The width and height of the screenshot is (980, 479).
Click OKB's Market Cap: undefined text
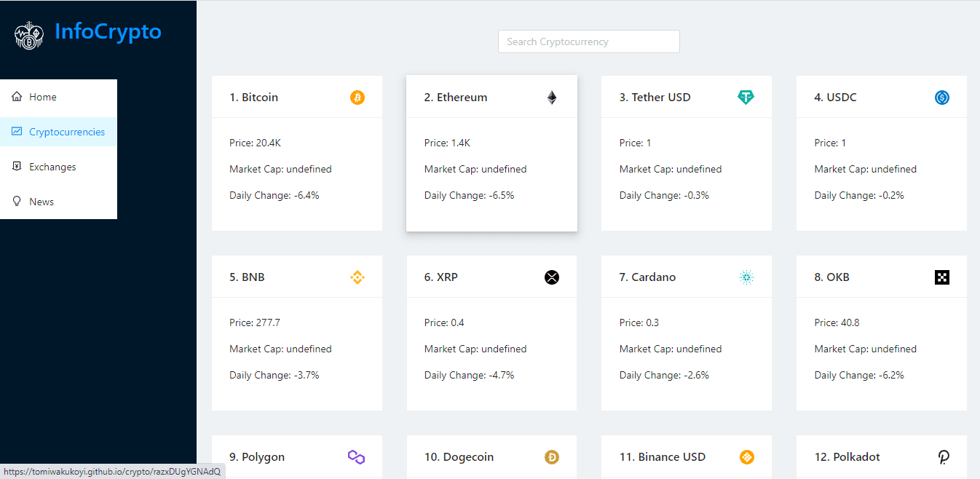point(866,349)
